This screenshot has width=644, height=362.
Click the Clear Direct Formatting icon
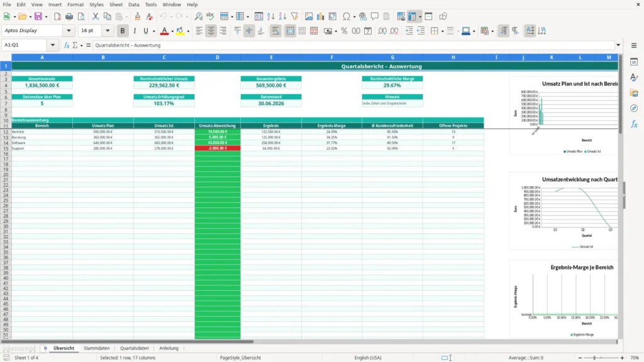[x=149, y=16]
